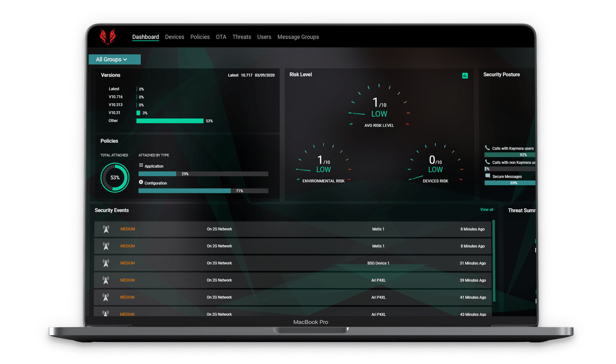Click the Security Events vertical scrollbar
This screenshot has height=364, width=616.
pyautogui.click(x=494, y=260)
